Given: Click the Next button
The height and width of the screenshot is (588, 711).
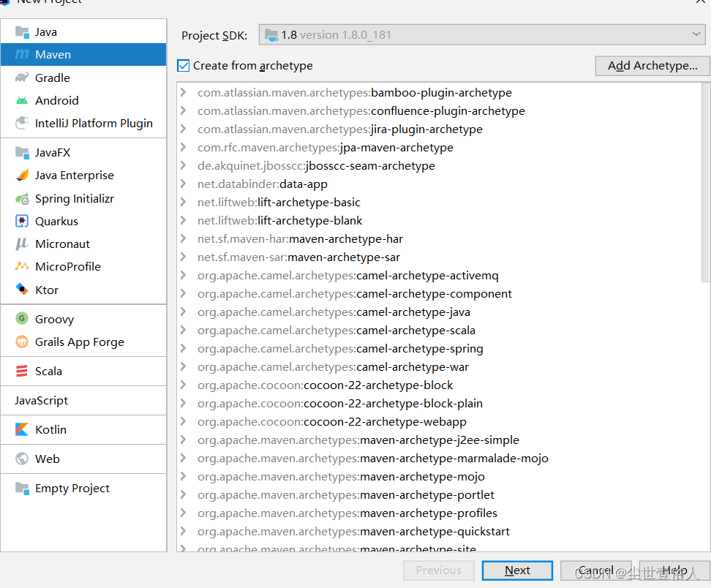Looking at the screenshot, I should point(517,570).
